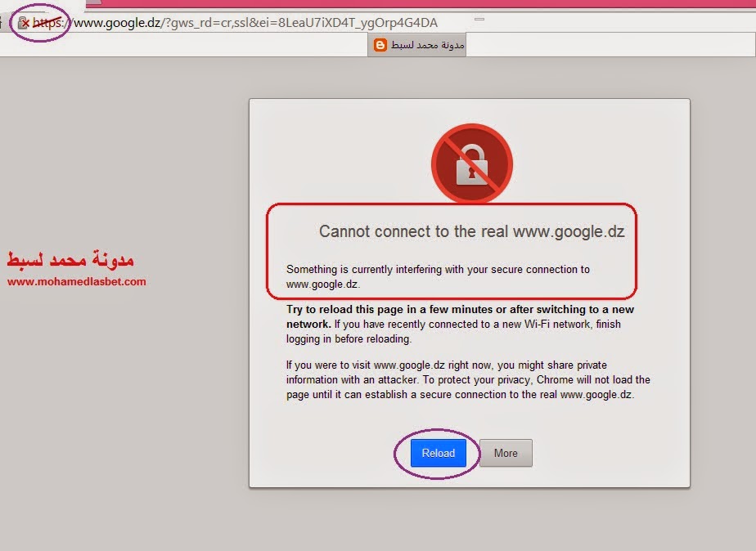Click the empty bookmarks bar area right of the bookmark

(610, 45)
